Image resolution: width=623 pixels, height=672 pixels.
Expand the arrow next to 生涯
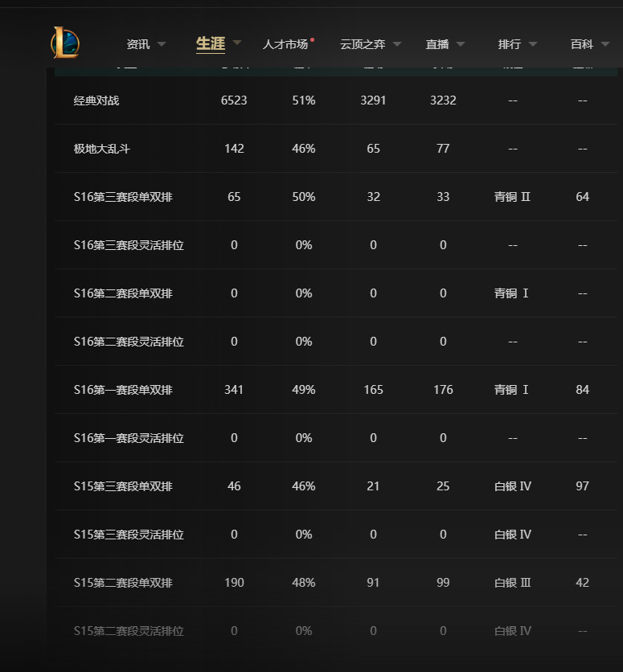point(237,43)
